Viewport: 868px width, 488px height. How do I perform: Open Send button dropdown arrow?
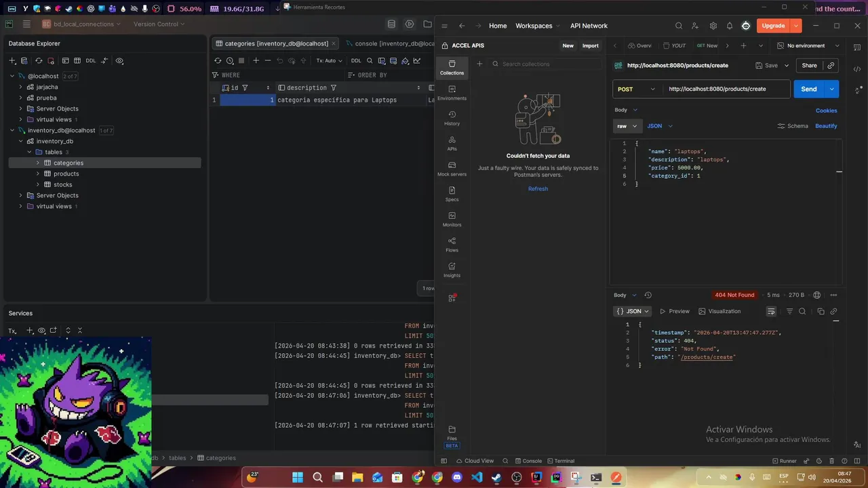coord(832,89)
